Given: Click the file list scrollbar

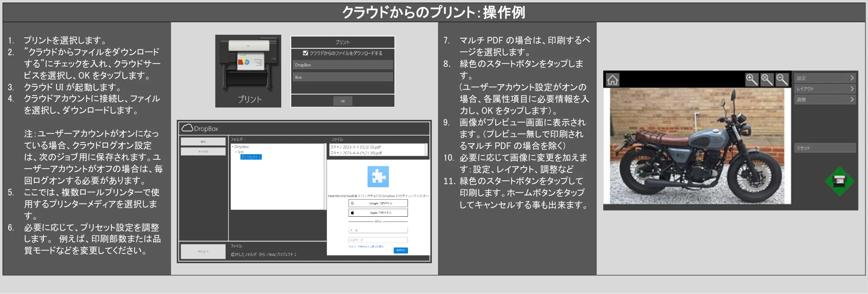Looking at the screenshot, I should click(x=426, y=150).
